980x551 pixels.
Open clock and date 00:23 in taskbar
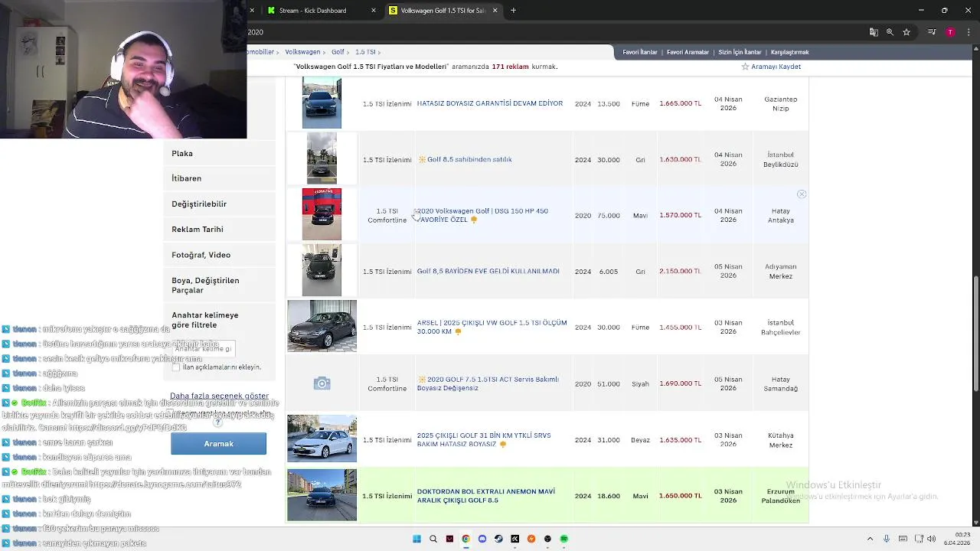[957, 539]
